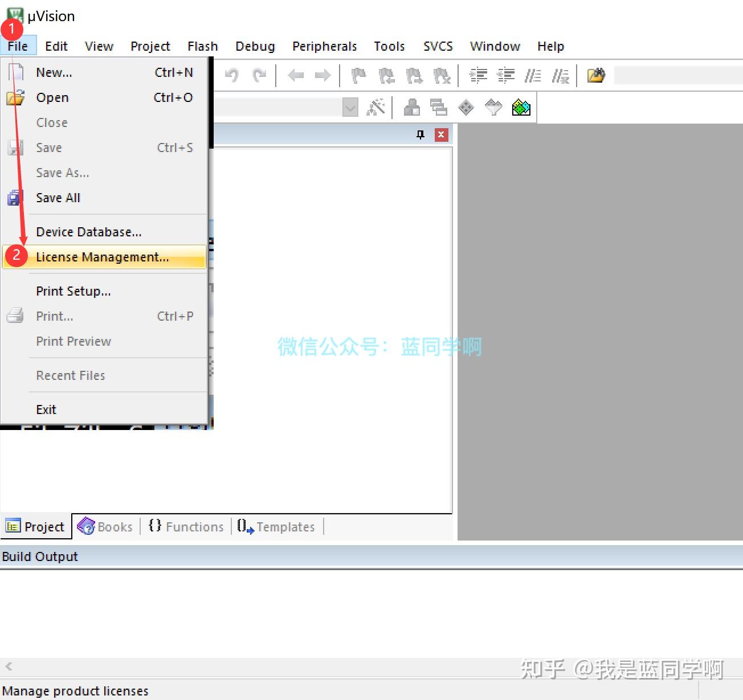
Task: Click the Indent selection icon
Action: [478, 75]
